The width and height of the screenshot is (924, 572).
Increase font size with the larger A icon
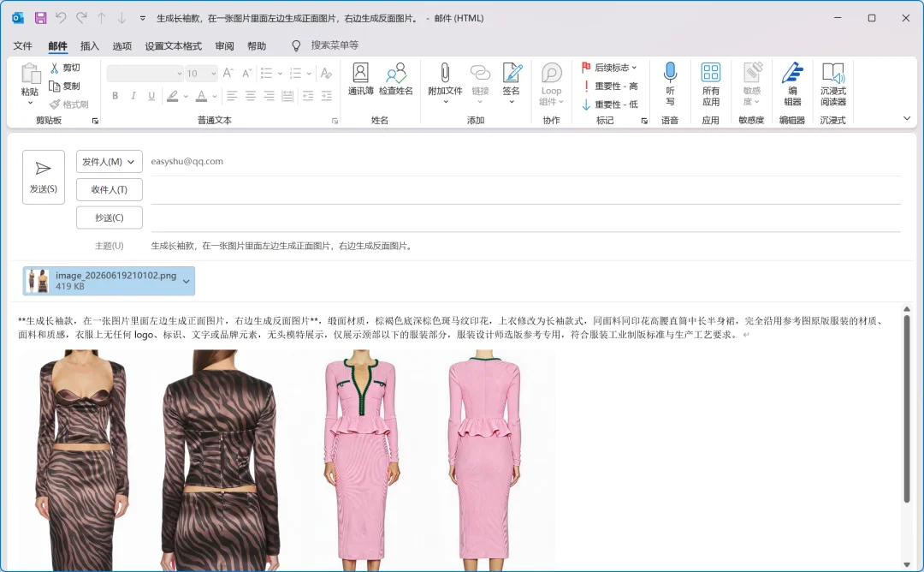click(228, 73)
